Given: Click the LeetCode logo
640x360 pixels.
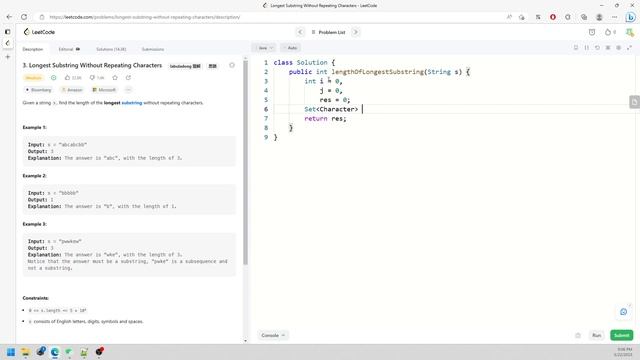Looking at the screenshot, I should pos(39,32).
